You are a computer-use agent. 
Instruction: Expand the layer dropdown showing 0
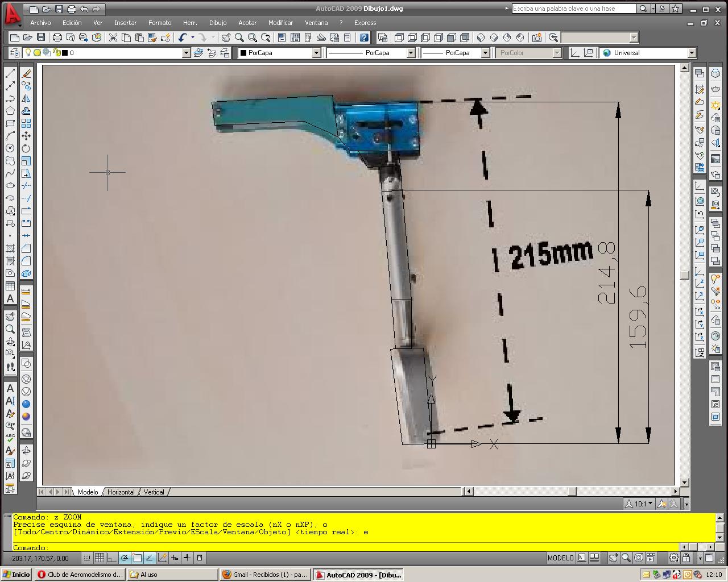tap(185, 53)
